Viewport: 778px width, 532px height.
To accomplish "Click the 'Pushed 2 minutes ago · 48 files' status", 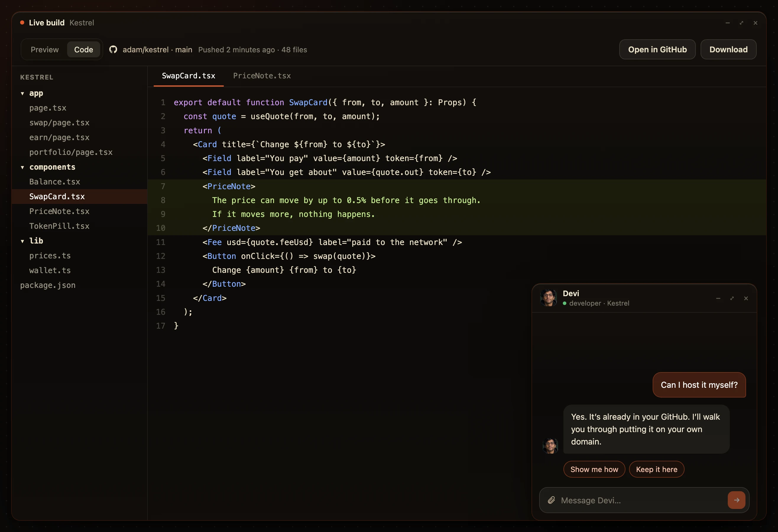I will point(252,50).
